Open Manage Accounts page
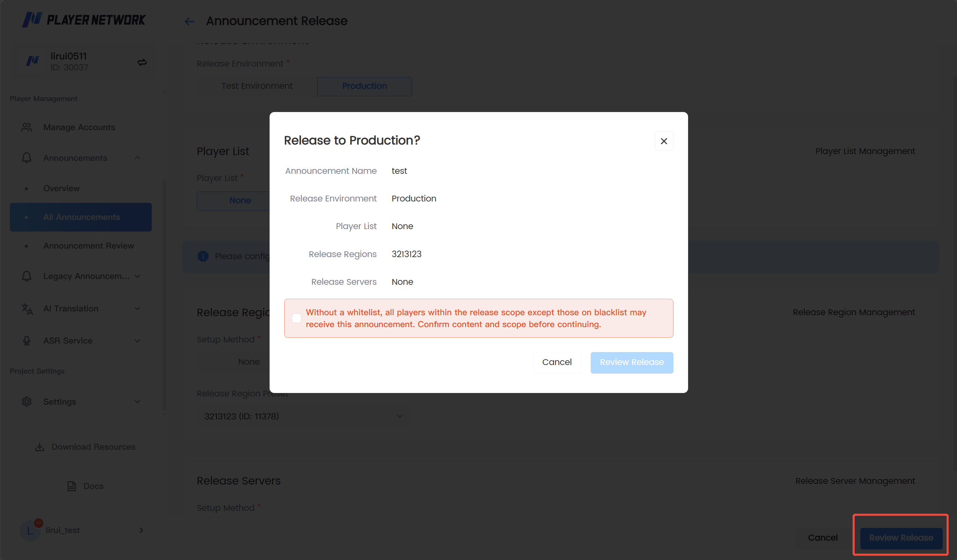Image resolution: width=957 pixels, height=560 pixels. (81, 127)
